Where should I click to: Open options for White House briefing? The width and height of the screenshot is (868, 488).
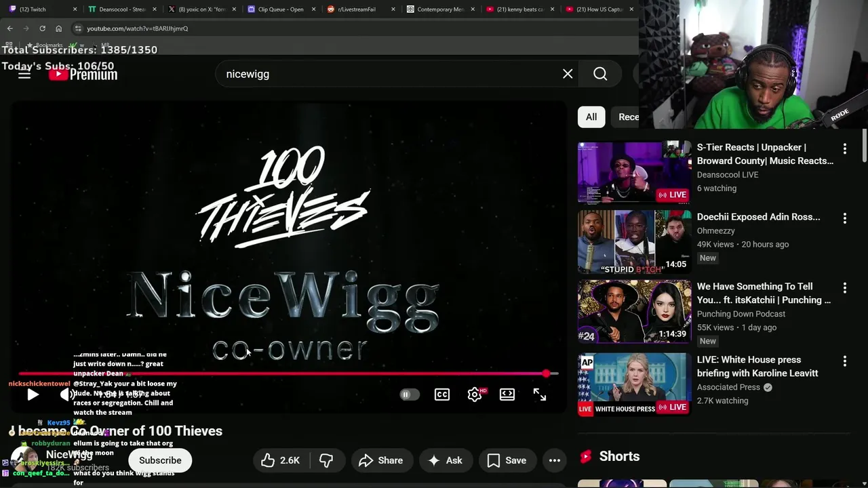click(844, 361)
